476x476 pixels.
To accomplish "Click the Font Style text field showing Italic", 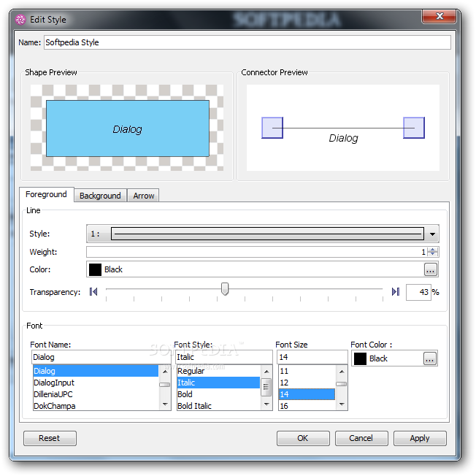I will [x=224, y=357].
